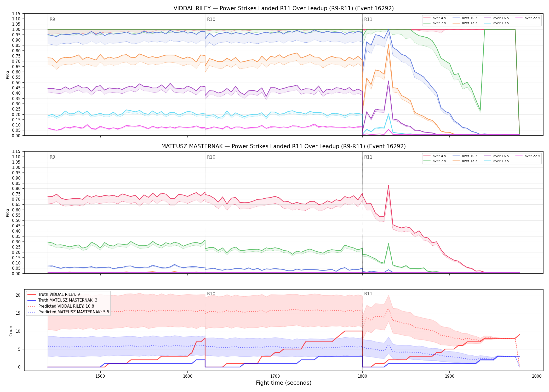
Task: Click the 1600 x-axis tick label
Action: 188,376
